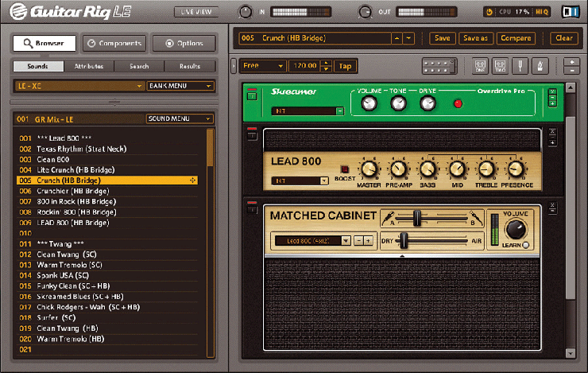
Task: Open the Lead 800 (4x12) cabinet dropdown
Action: [x=313, y=240]
